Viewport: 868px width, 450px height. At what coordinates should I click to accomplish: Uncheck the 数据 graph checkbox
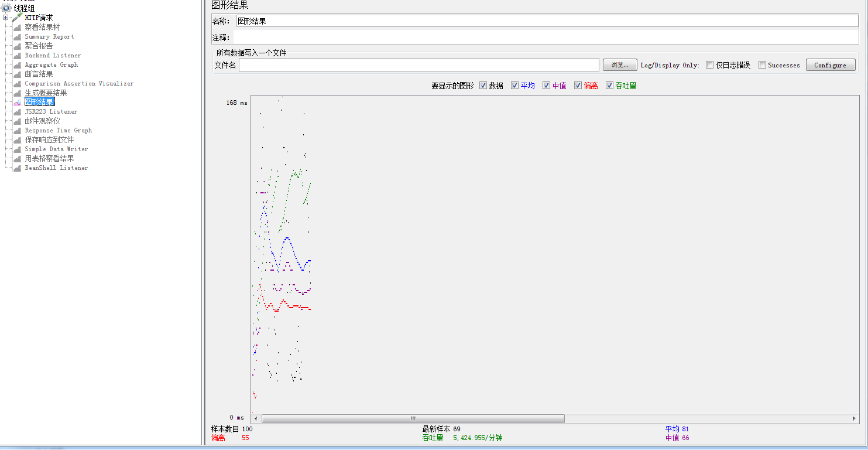(x=483, y=86)
